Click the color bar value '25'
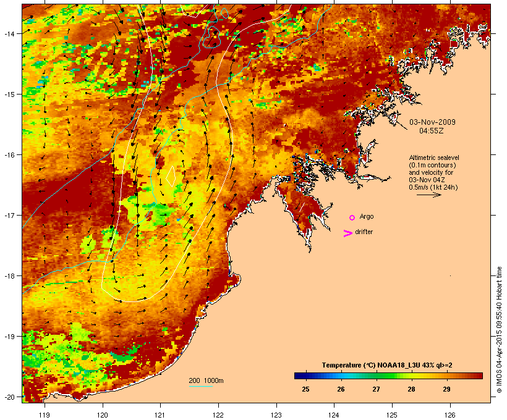 point(305,389)
